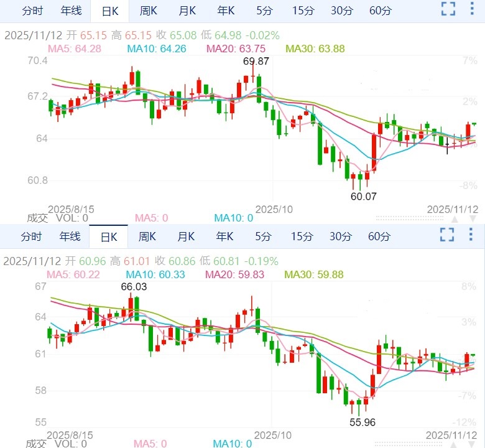Image resolution: width=485 pixels, height=448 pixels.
Task: Click the down triangle under the 60.07 chart
Action: tap(473, 219)
